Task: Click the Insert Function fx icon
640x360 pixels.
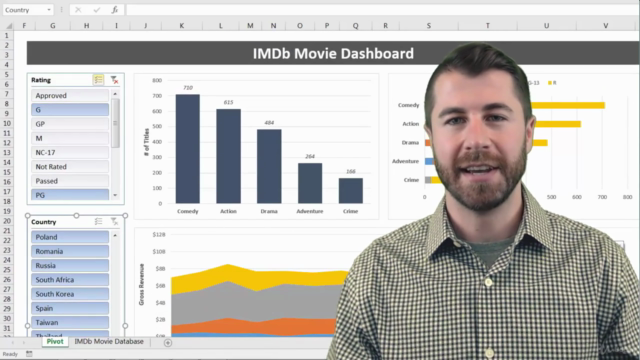Action: 115,10
